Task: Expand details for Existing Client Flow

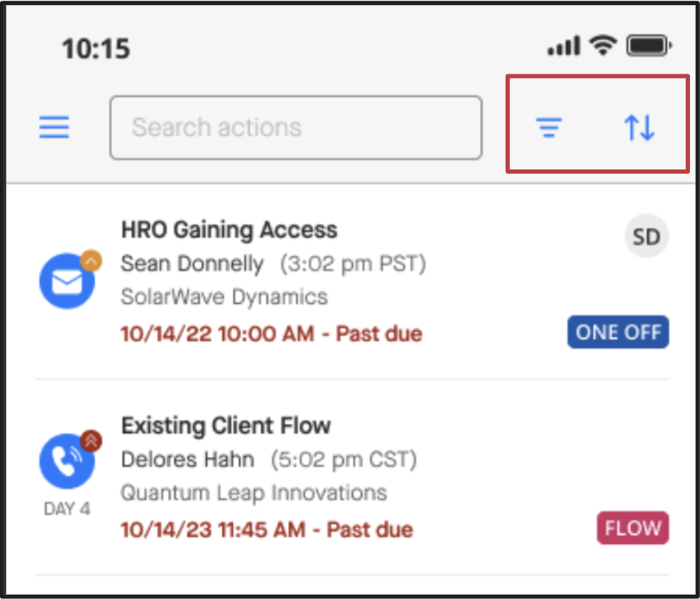Action: coord(226,425)
